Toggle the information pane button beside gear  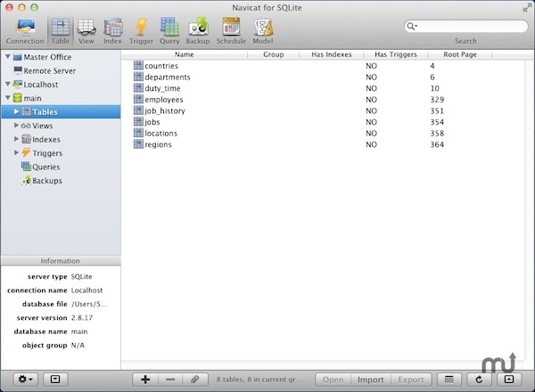tap(55, 380)
